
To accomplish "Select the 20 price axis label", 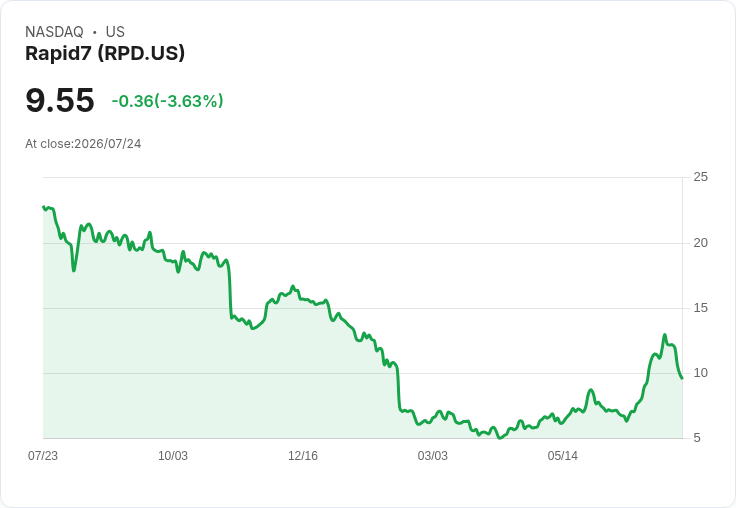I will coord(700,243).
